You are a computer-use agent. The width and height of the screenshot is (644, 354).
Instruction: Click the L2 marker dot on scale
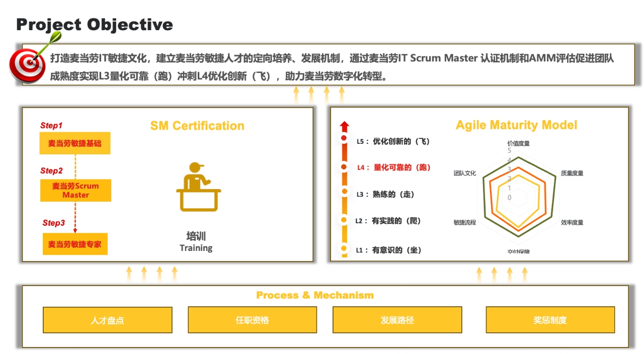coord(344,220)
